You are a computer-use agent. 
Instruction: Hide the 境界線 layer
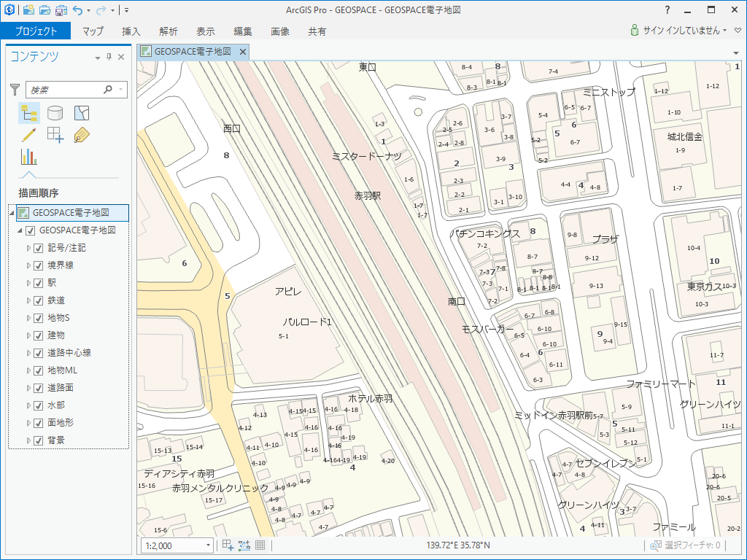[39, 265]
